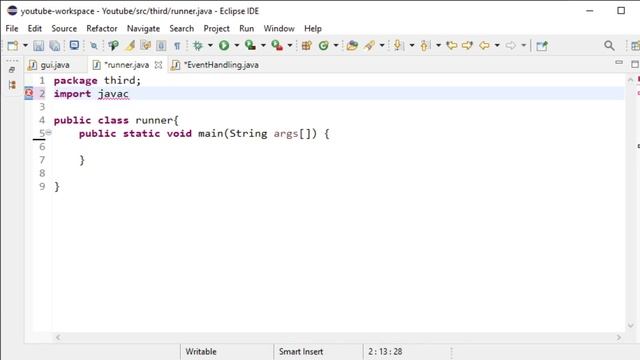Click the Save icon in toolbar

[38, 46]
